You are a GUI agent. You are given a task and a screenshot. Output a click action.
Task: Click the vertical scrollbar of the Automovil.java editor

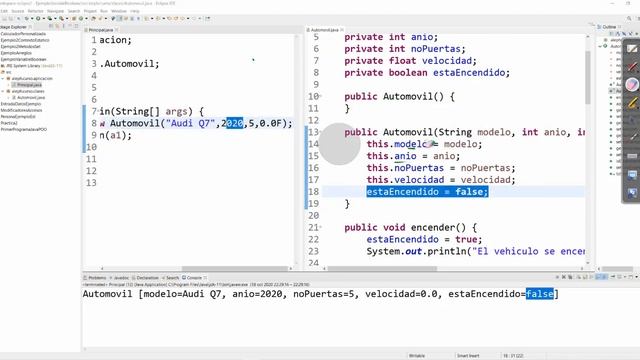[x=588, y=78]
